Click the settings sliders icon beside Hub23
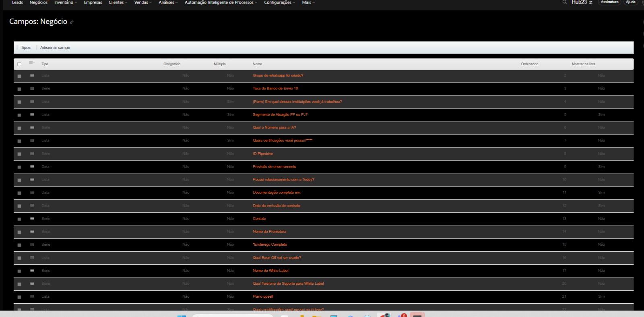644x317 pixels. pos(590,2)
